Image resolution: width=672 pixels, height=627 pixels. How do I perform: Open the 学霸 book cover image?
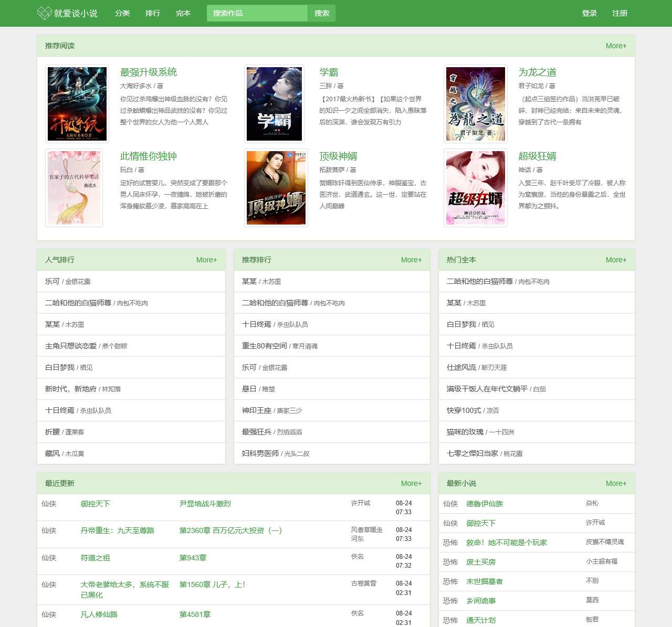point(275,104)
